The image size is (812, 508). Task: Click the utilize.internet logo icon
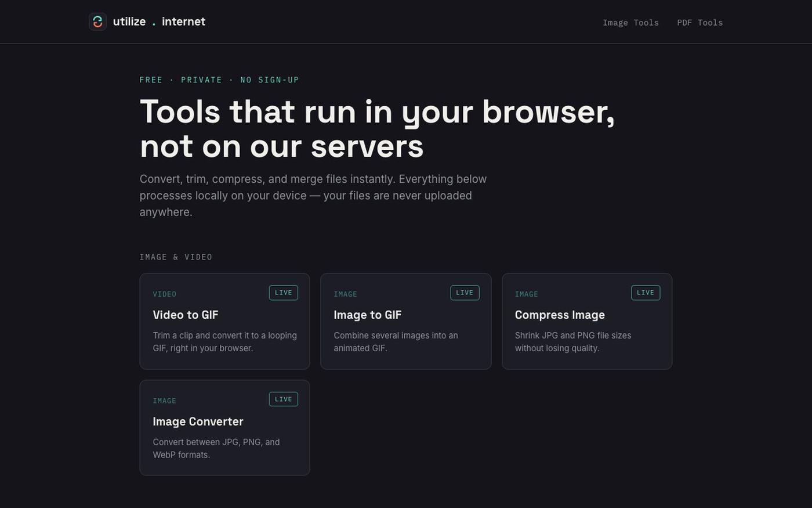[x=97, y=21]
